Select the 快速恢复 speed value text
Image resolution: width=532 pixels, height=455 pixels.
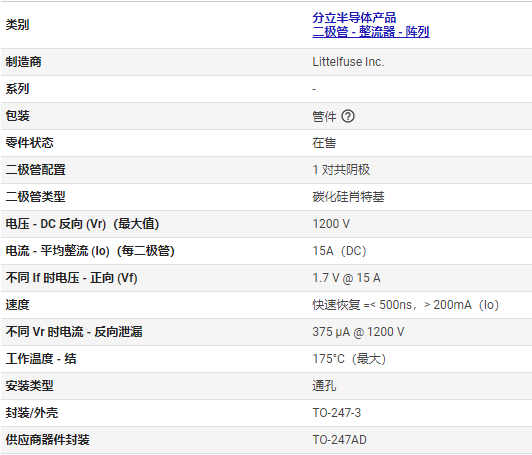point(405,305)
